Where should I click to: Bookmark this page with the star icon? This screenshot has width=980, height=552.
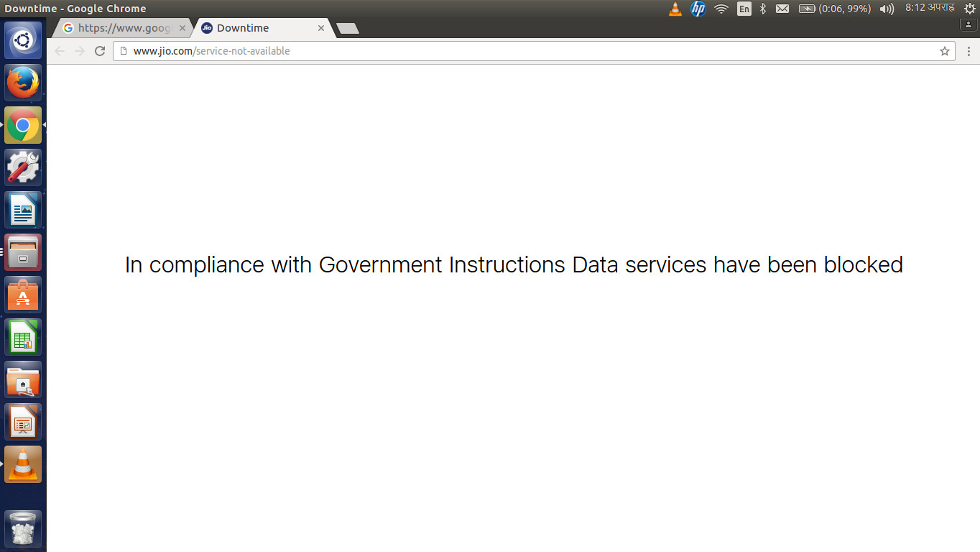[x=944, y=51]
